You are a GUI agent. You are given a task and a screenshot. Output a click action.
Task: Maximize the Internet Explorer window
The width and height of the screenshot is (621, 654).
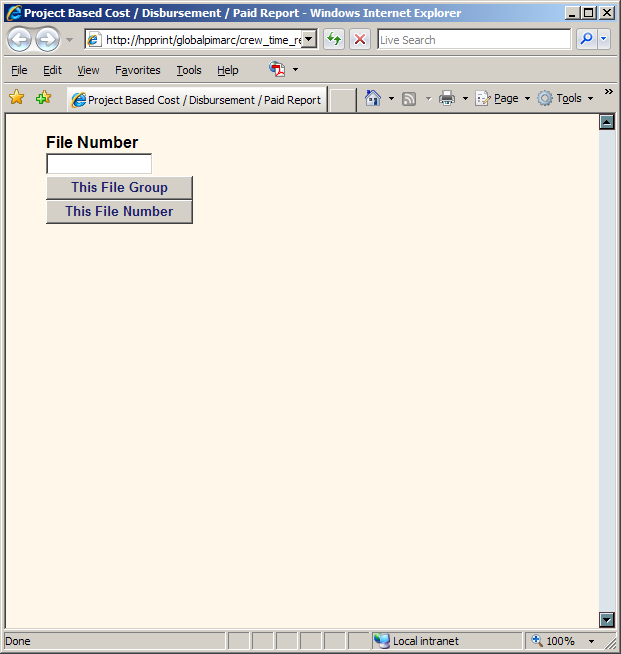tap(589, 13)
